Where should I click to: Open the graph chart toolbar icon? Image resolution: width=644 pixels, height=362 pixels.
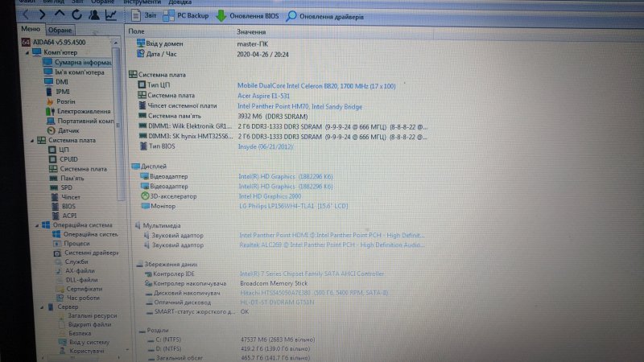coord(111,14)
